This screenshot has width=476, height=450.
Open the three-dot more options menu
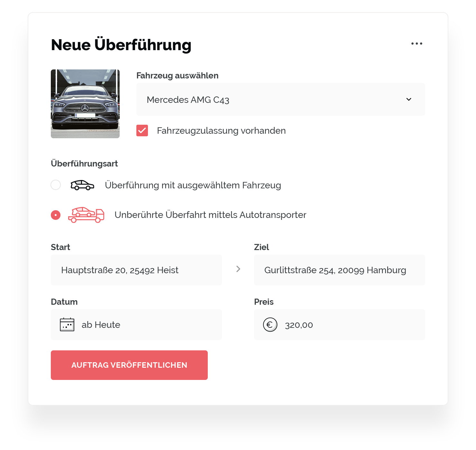point(416,44)
